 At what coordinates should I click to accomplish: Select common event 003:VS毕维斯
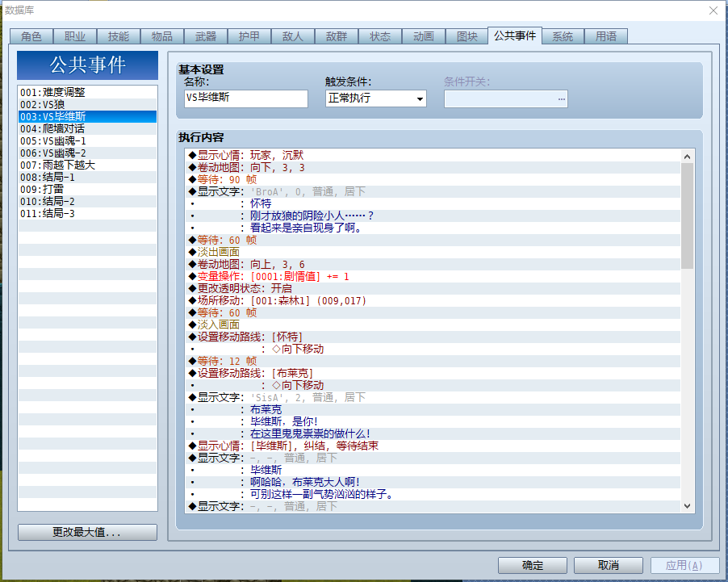[x=87, y=116]
